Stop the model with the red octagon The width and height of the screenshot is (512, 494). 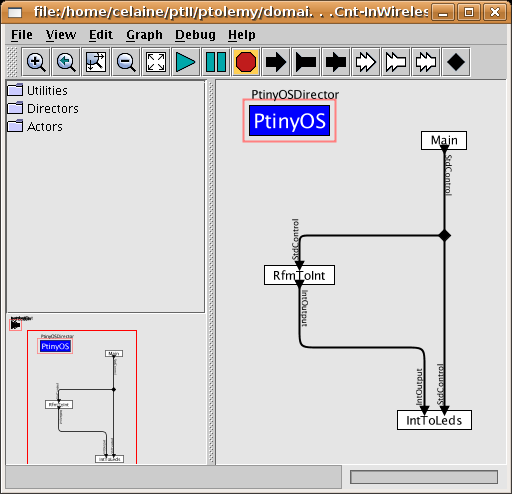point(246,62)
